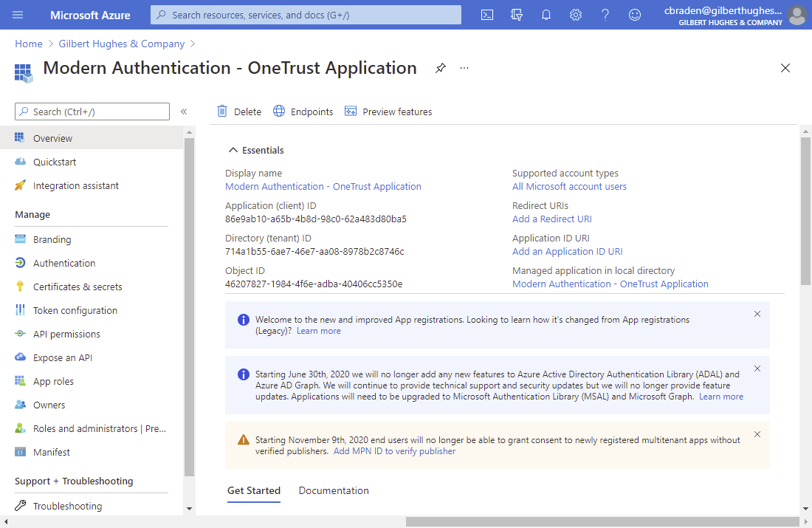The width and height of the screenshot is (812, 528).
Task: Click the Expose an API cloud icon
Action: [x=20, y=357]
